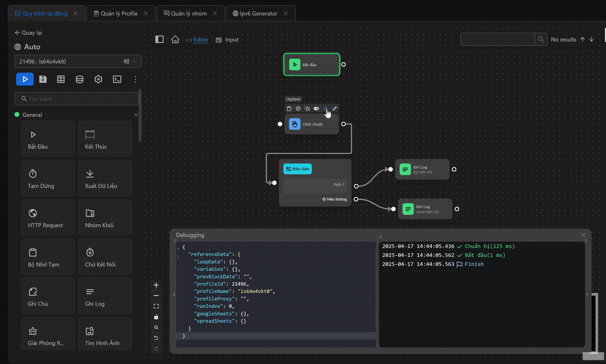Toggle enable switch on Click chuột block
The image size is (606, 364).
coord(316,109)
